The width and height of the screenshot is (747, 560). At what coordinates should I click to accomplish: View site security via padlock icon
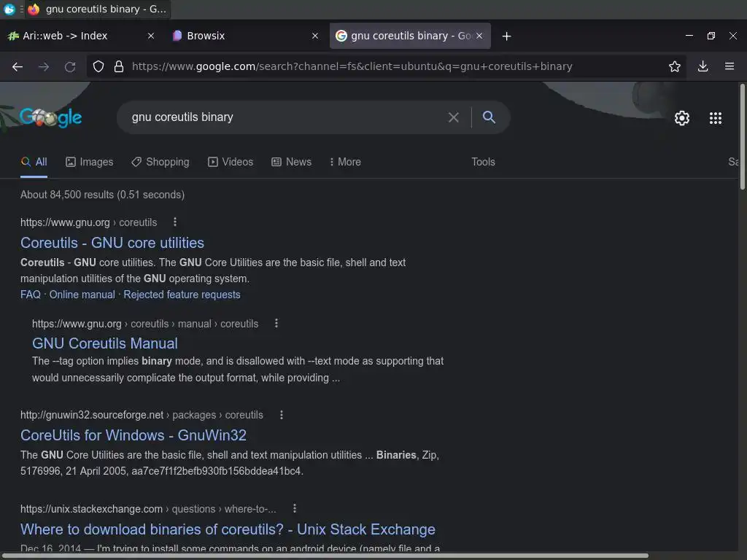click(x=119, y=66)
